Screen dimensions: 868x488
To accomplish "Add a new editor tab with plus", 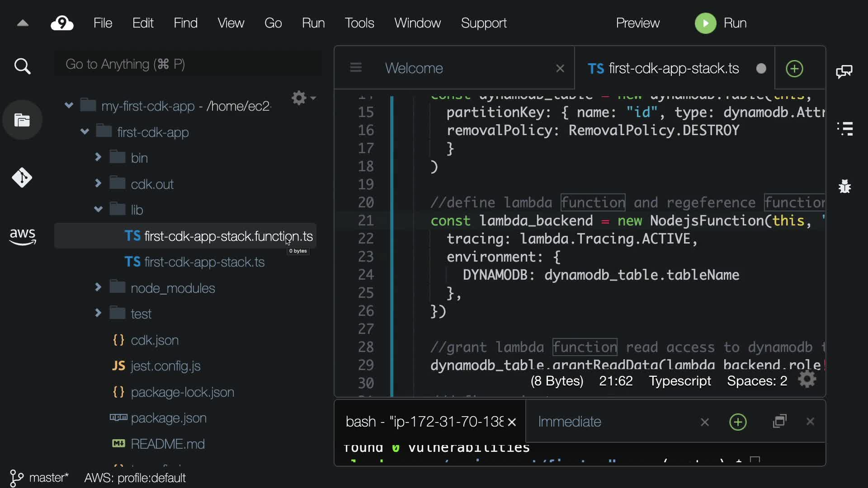I will pyautogui.click(x=794, y=69).
